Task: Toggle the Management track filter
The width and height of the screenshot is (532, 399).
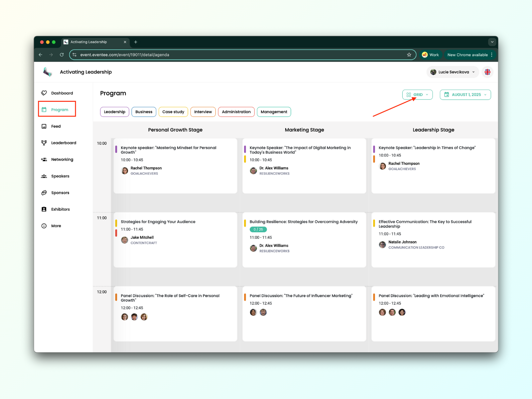Action: [274, 112]
